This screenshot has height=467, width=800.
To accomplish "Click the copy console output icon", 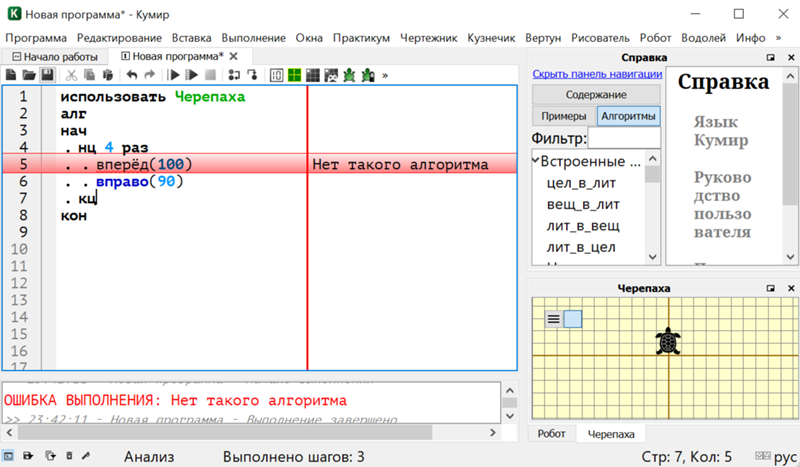I will point(50,456).
